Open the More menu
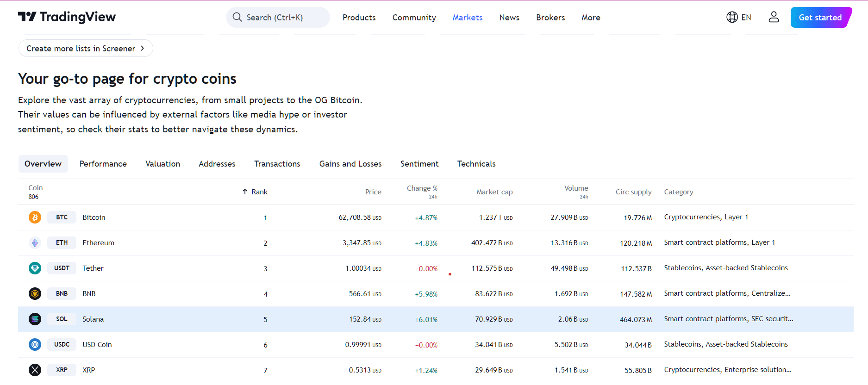The width and height of the screenshot is (868, 385). click(x=591, y=18)
